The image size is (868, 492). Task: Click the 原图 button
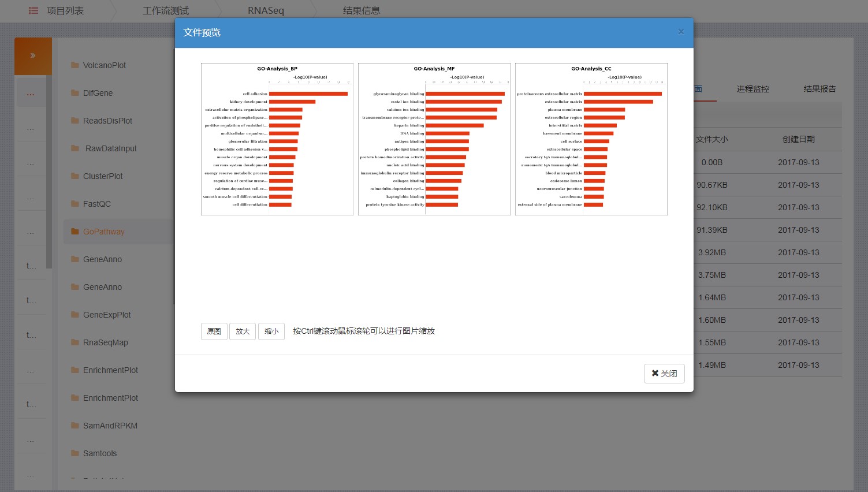214,331
